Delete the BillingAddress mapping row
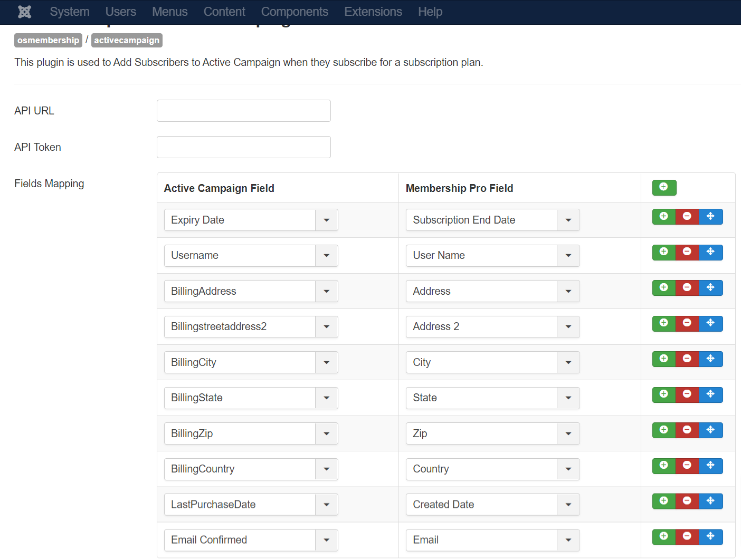 687,288
